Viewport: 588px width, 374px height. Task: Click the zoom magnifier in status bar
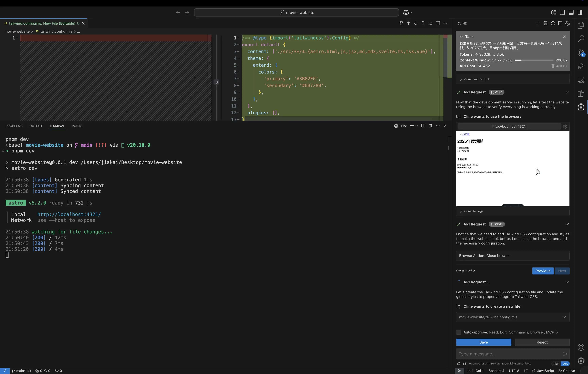coord(459,371)
